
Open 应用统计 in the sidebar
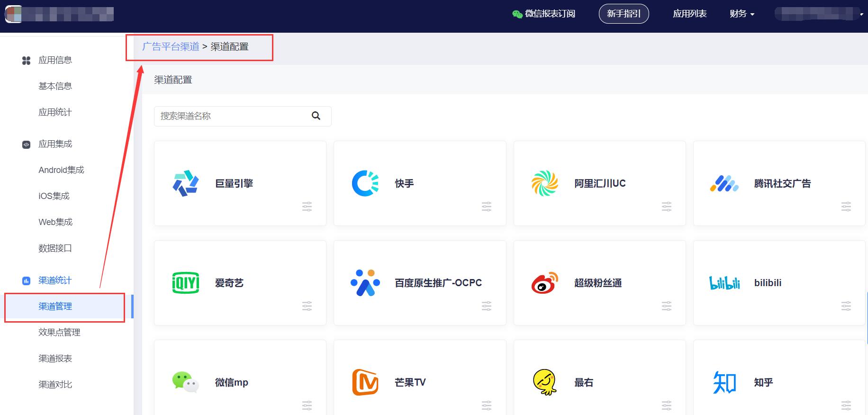(x=55, y=112)
